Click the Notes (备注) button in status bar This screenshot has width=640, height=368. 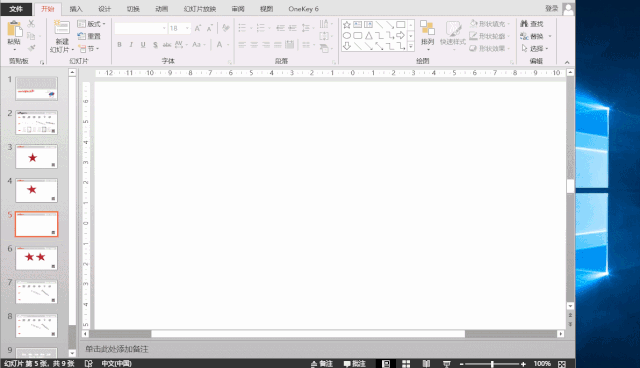coord(322,364)
